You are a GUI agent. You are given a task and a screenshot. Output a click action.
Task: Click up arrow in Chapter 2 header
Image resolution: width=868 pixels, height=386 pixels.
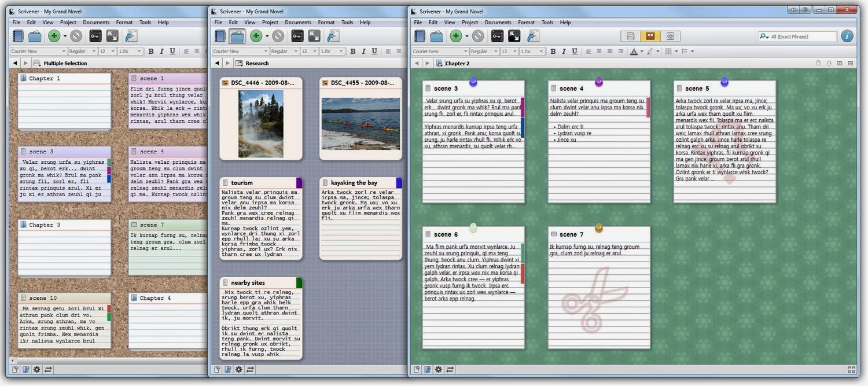tap(818, 63)
